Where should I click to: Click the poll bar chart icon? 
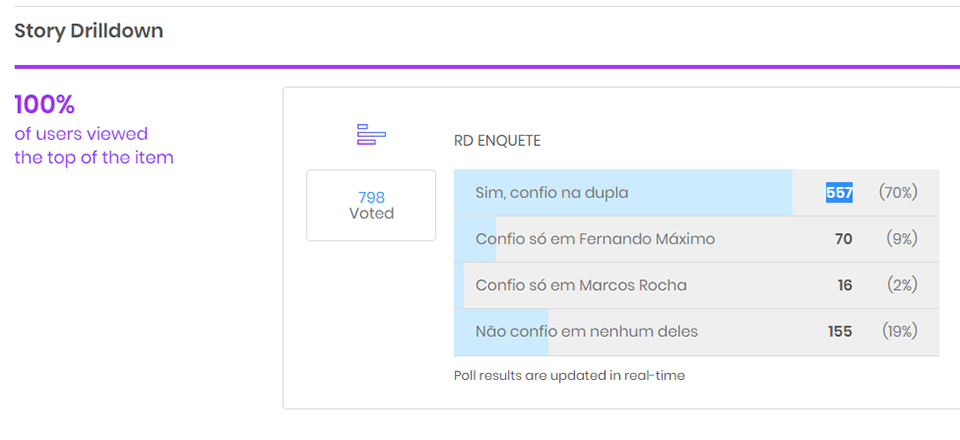coord(371,135)
